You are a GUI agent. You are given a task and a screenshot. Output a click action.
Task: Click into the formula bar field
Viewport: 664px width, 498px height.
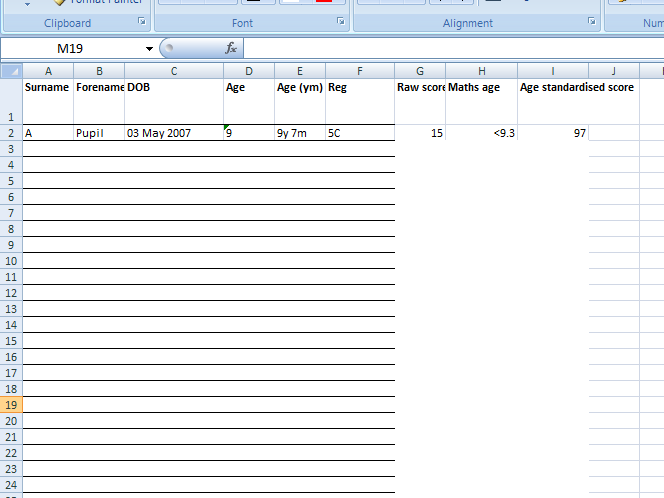pyautogui.click(x=454, y=48)
